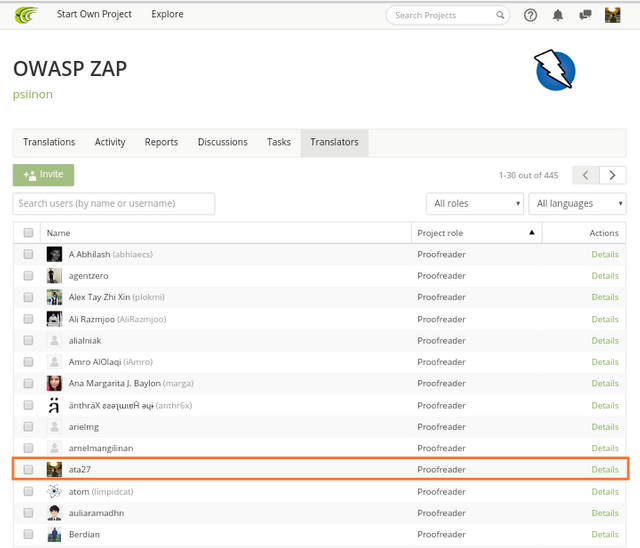Open Details for A Abhilash
640x548 pixels.
click(x=605, y=254)
